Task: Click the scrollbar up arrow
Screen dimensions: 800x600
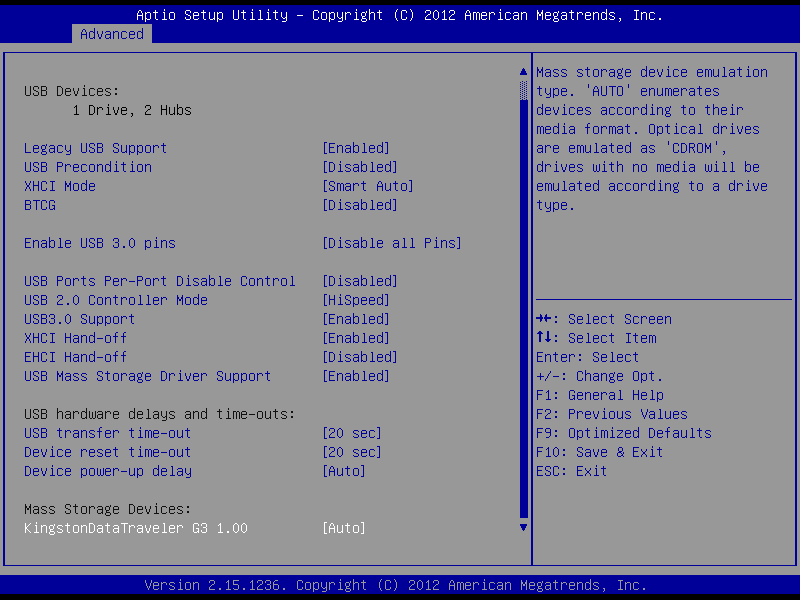Action: pyautogui.click(x=522, y=72)
